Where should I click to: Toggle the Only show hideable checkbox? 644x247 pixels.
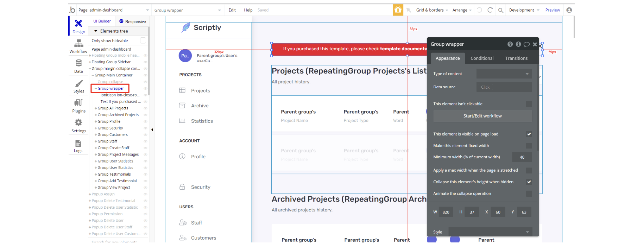click(143, 40)
